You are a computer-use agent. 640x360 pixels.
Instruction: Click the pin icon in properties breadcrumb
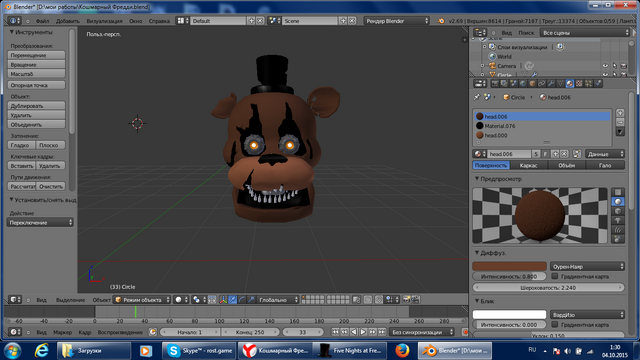(477, 97)
